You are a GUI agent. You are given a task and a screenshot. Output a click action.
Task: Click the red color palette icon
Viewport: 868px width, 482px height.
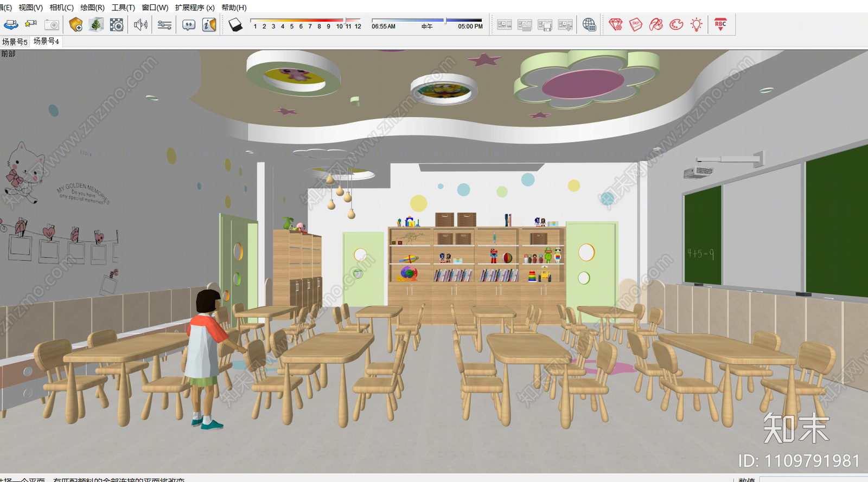(676, 24)
